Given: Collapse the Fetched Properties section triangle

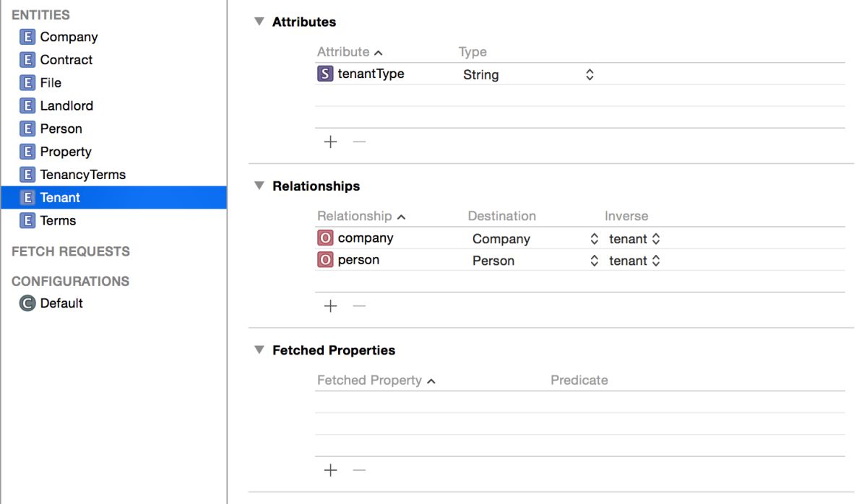Looking at the screenshot, I should 259,350.
